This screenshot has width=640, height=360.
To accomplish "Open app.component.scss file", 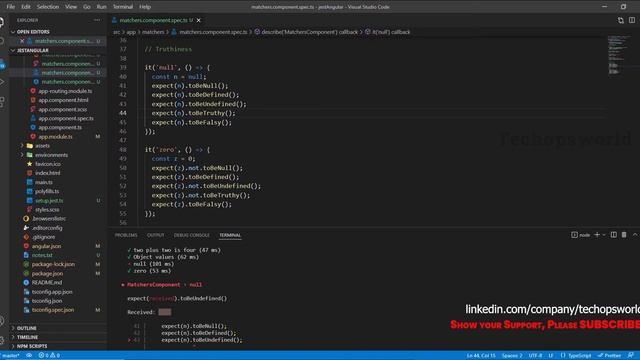I will [x=62, y=109].
